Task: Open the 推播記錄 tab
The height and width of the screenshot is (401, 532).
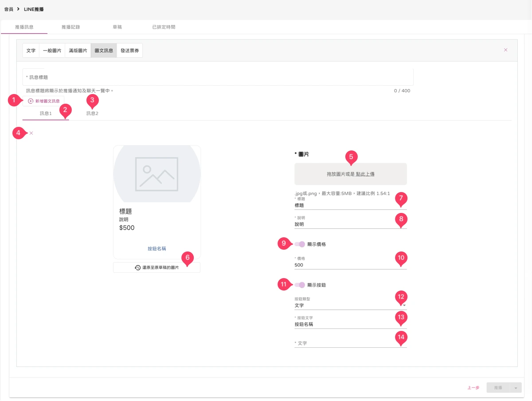Action: (x=71, y=27)
